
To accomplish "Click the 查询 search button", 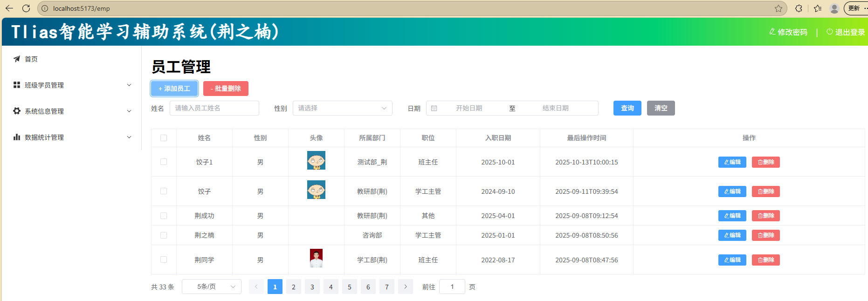I will (x=627, y=108).
